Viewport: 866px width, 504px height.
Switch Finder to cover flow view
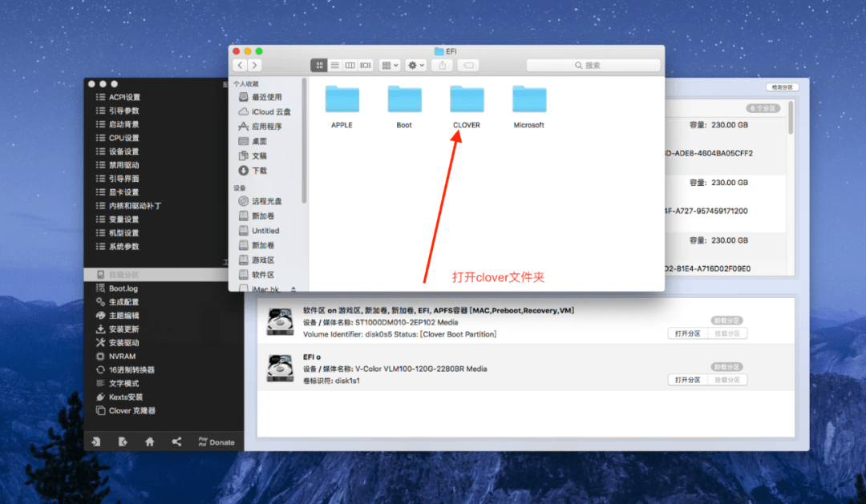[366, 65]
